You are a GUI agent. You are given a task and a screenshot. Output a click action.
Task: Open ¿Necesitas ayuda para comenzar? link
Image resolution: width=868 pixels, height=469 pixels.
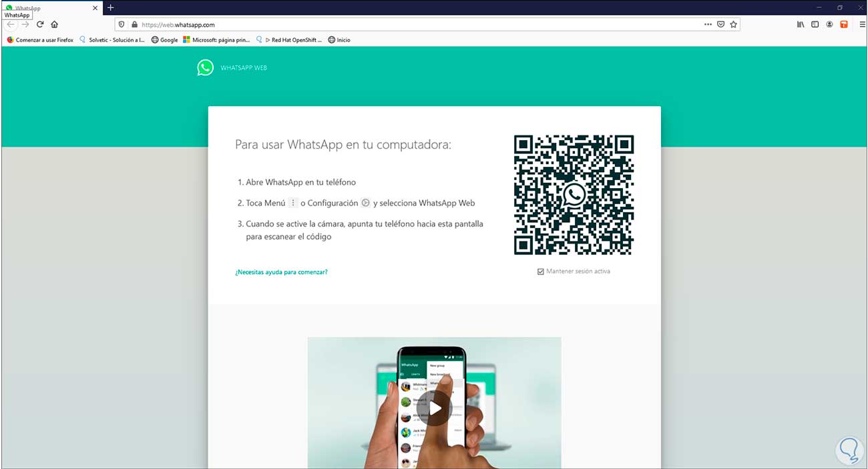coord(281,272)
